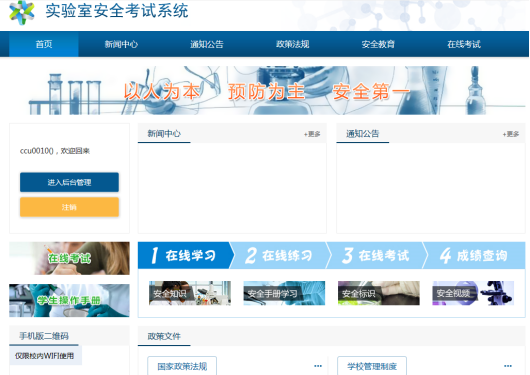Open the 首页 navigation tab
Screen dimensions: 530x375
(44, 44)
